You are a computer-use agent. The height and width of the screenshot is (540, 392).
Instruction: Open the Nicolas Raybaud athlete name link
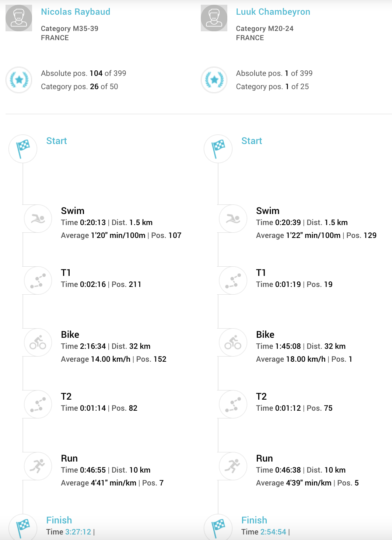pyautogui.click(x=76, y=12)
